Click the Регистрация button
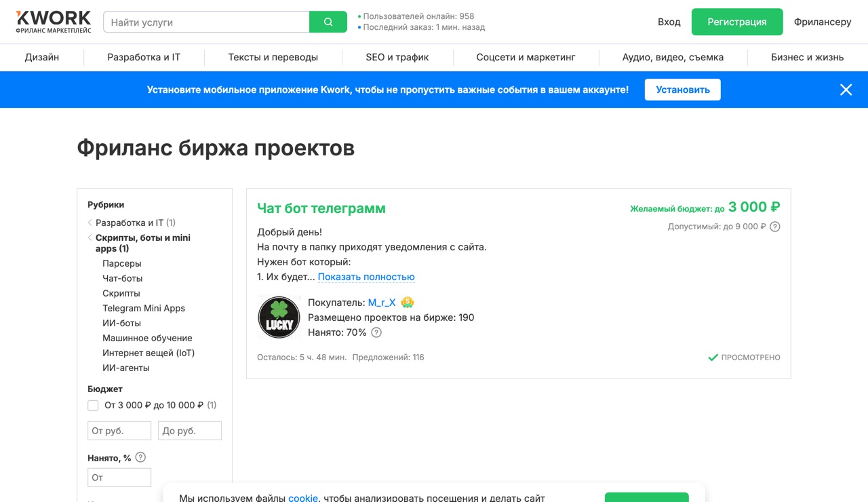 tap(737, 22)
